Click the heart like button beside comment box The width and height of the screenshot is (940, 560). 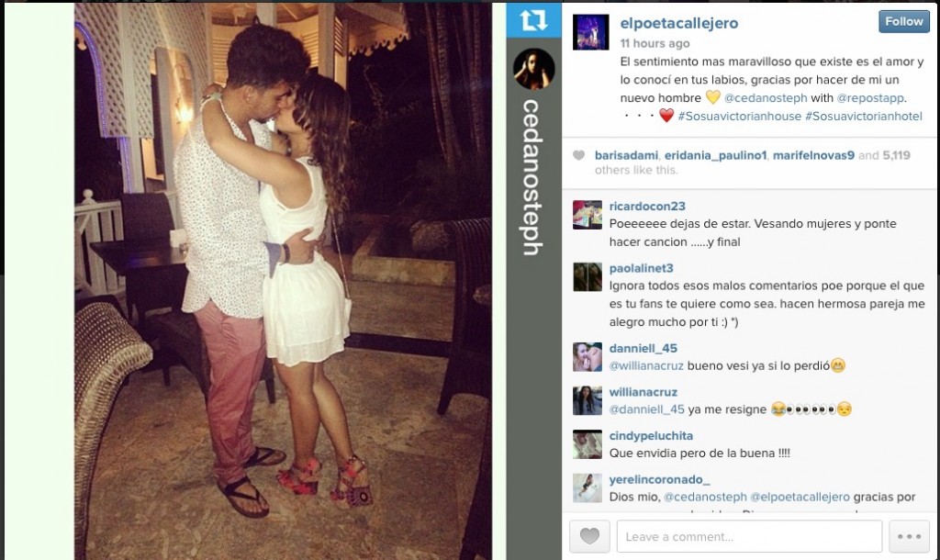[x=589, y=536]
